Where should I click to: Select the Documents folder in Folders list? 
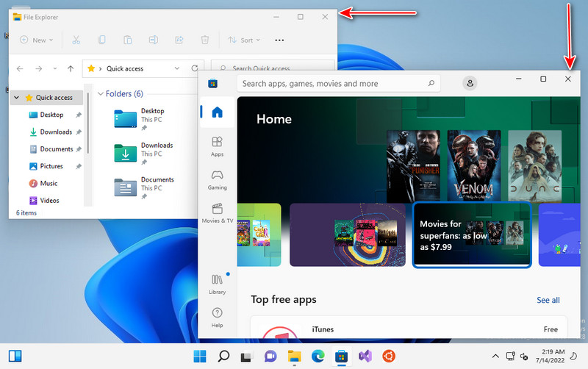[x=144, y=187]
